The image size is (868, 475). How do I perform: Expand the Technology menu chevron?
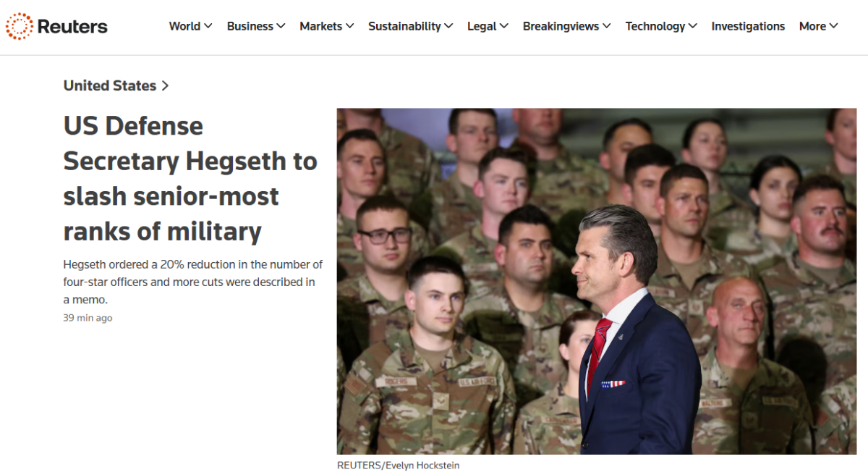tap(693, 26)
